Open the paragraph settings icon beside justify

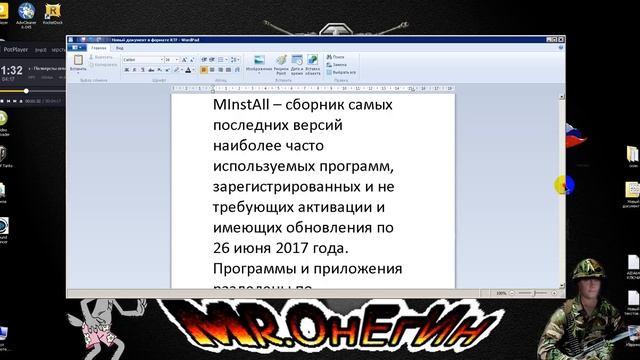coord(237,70)
